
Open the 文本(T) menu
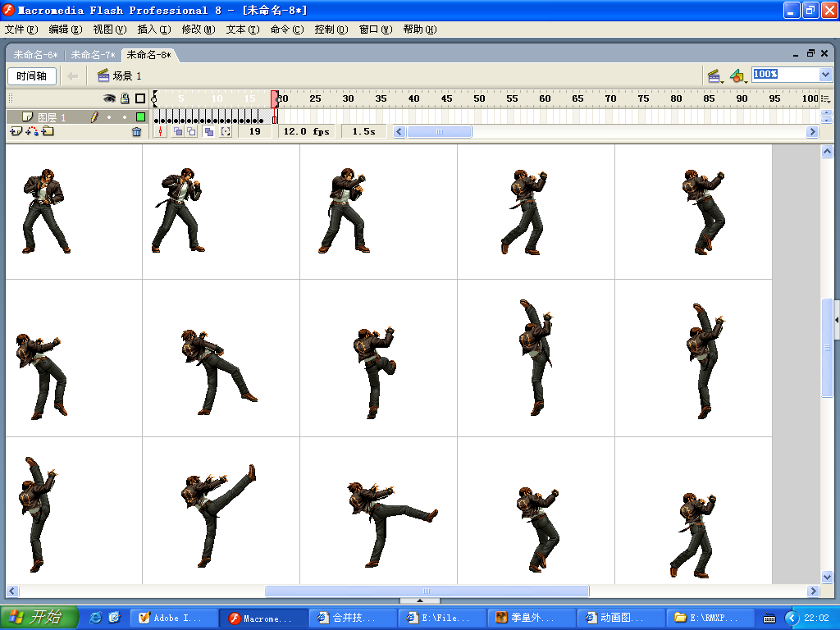tap(243, 30)
